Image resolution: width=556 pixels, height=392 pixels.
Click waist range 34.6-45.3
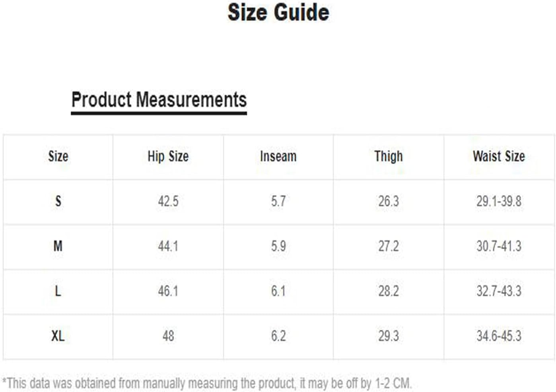tap(499, 336)
